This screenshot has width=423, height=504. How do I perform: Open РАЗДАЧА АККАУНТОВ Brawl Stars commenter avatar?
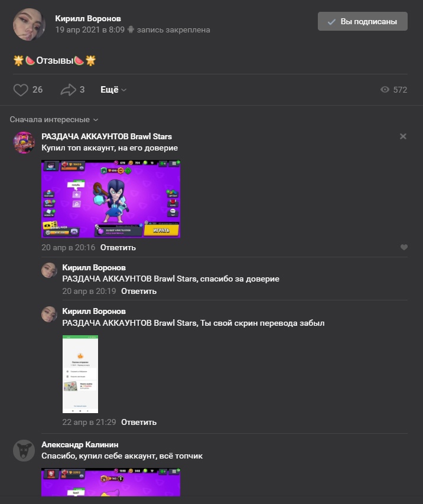point(24,142)
